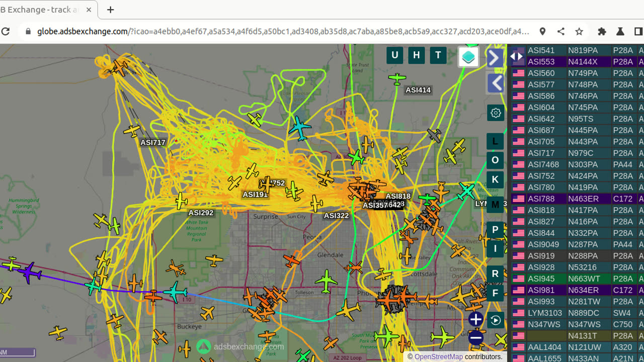The image size is (644, 362).
Task: Share this page using the share icon
Action: 561,31
